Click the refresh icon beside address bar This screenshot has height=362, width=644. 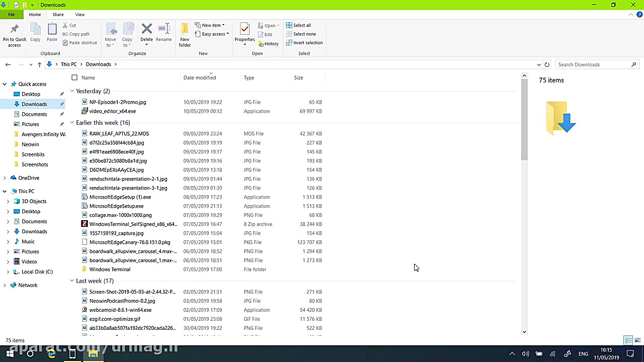coord(547,64)
